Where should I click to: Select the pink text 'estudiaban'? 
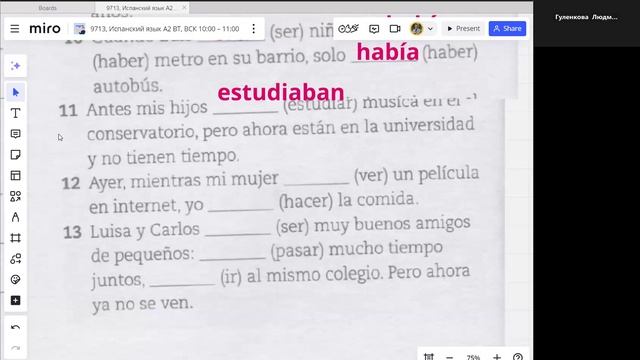281,93
